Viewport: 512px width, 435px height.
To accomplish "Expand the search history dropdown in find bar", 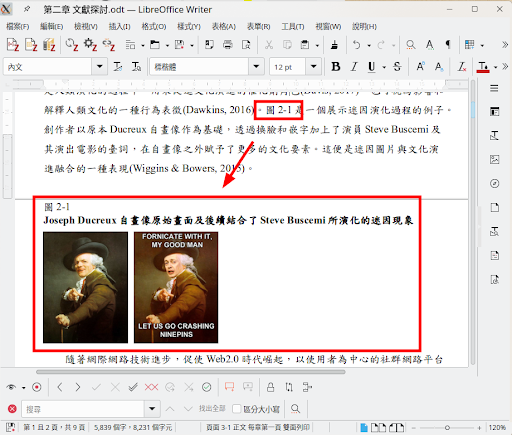I will 152,409.
